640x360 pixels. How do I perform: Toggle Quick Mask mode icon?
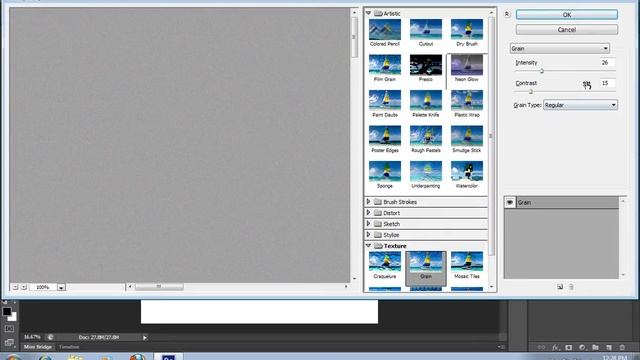coord(9,329)
